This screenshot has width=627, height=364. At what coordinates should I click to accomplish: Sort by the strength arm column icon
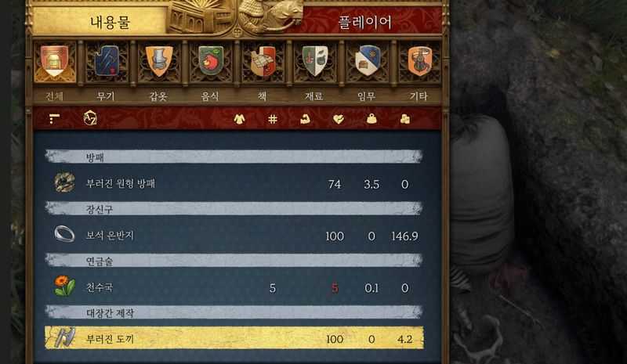[306, 119]
